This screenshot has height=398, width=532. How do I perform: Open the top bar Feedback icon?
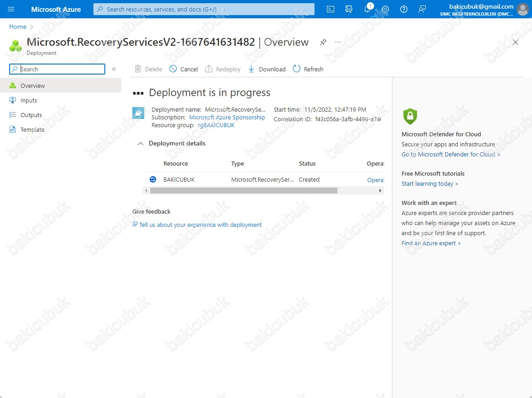pos(422,9)
